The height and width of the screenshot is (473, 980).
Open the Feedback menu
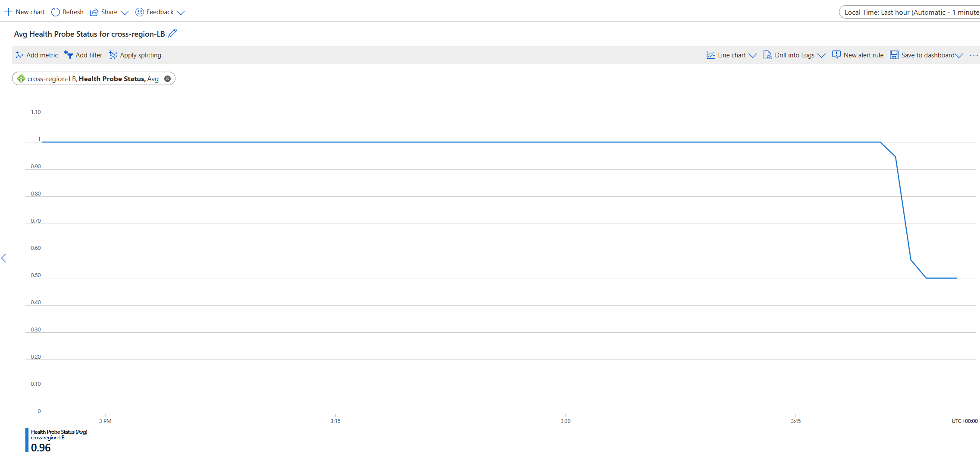point(160,11)
